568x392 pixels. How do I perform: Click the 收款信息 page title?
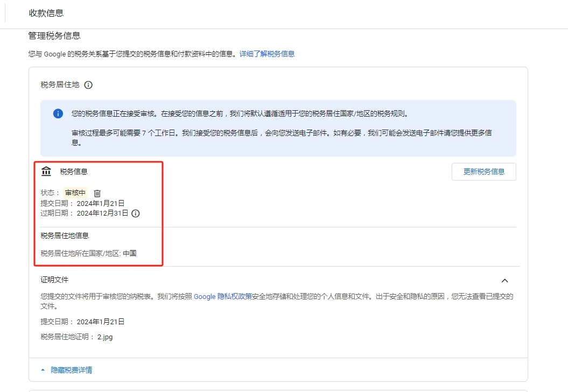click(x=46, y=13)
